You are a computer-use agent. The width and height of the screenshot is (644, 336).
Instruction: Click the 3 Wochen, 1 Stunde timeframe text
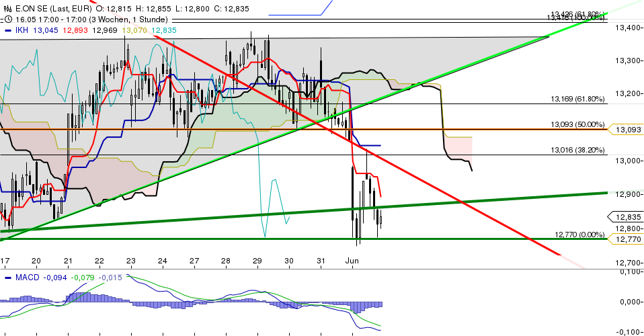[129, 19]
